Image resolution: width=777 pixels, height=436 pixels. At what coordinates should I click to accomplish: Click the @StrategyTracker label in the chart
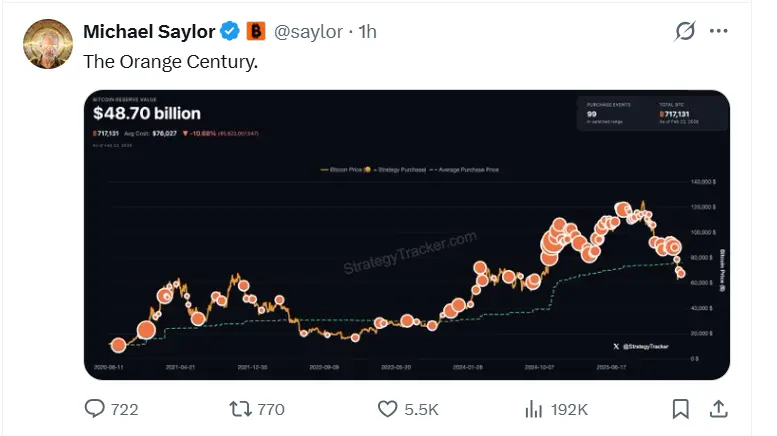click(x=640, y=346)
